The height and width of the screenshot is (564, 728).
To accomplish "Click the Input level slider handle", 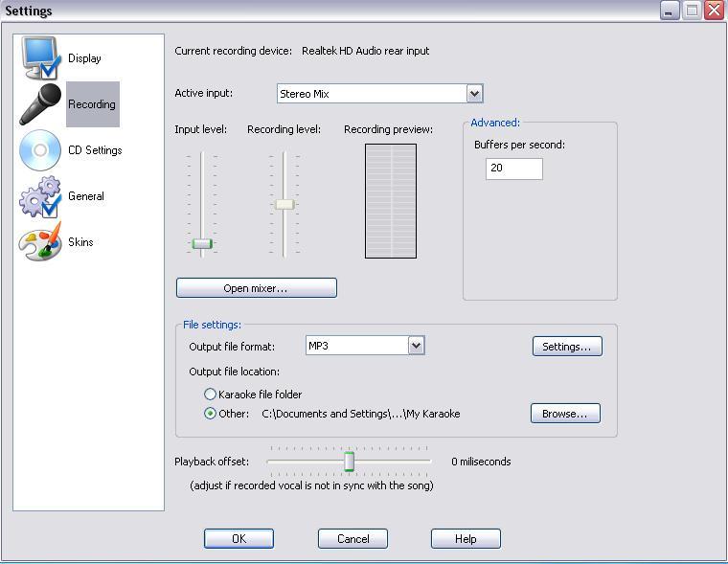I will [202, 243].
